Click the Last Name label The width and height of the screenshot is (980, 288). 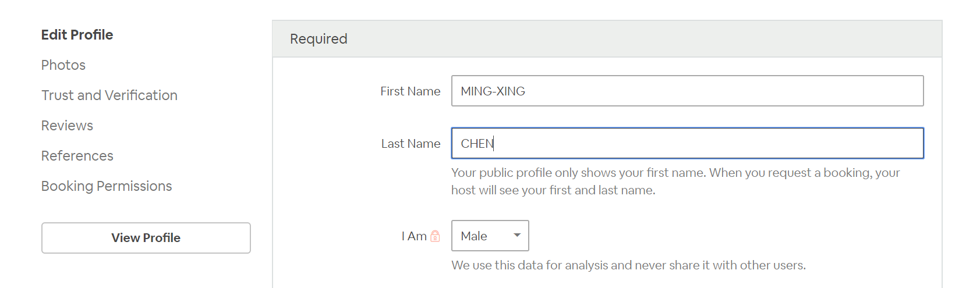click(x=411, y=144)
